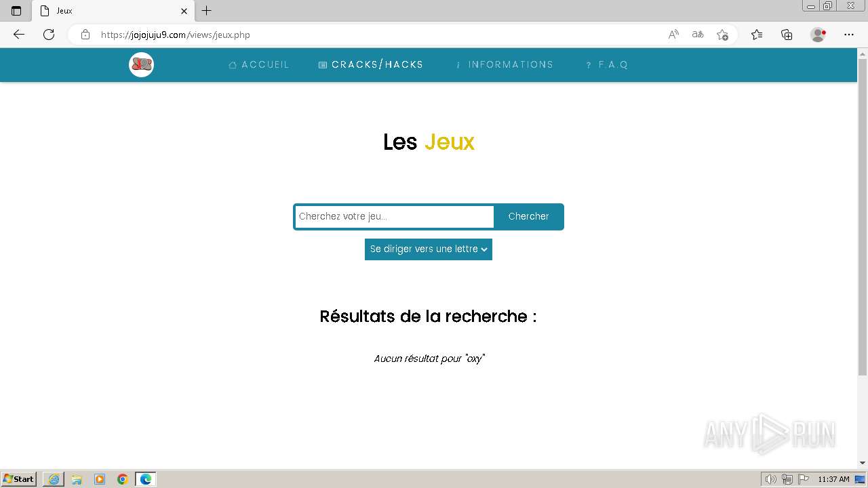The width and height of the screenshot is (868, 488).
Task: Expand the Se diriger vers une lettre dropdown
Action: (429, 249)
